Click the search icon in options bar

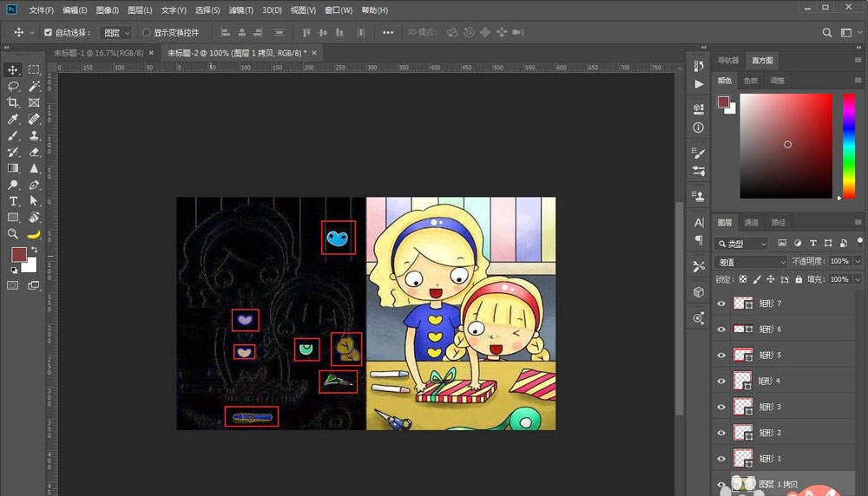tap(826, 33)
